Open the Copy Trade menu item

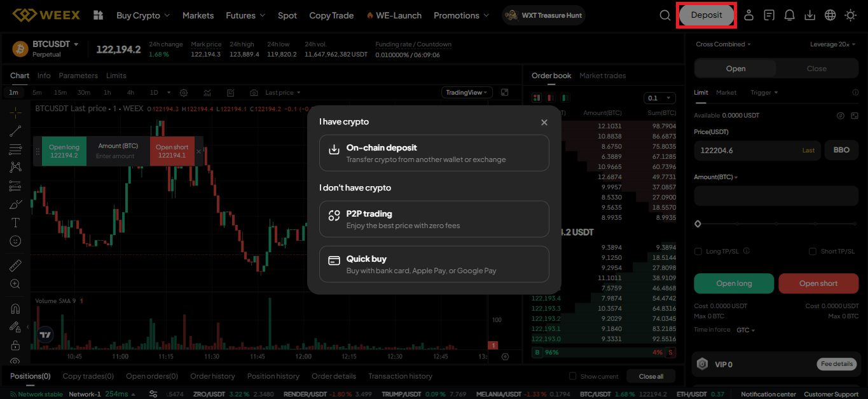coord(331,15)
